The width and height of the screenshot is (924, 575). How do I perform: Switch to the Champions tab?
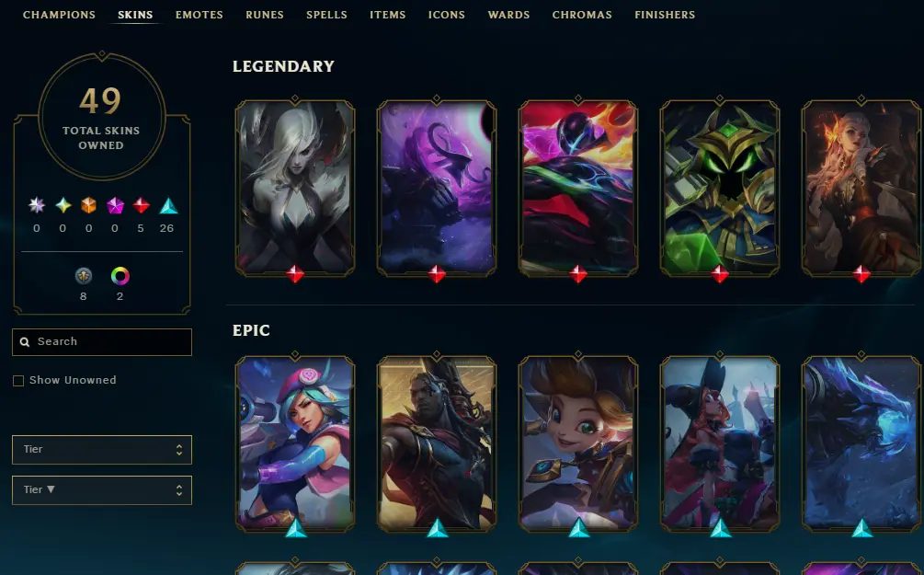[x=59, y=15]
